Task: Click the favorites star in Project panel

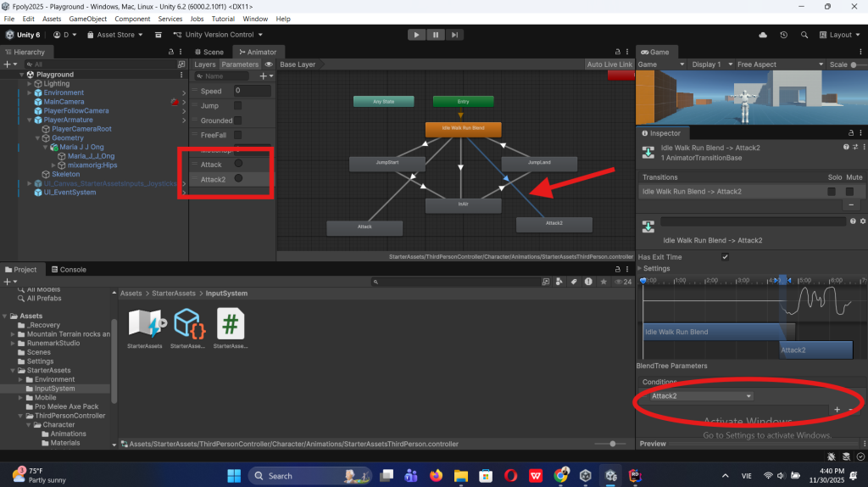Action: click(604, 282)
